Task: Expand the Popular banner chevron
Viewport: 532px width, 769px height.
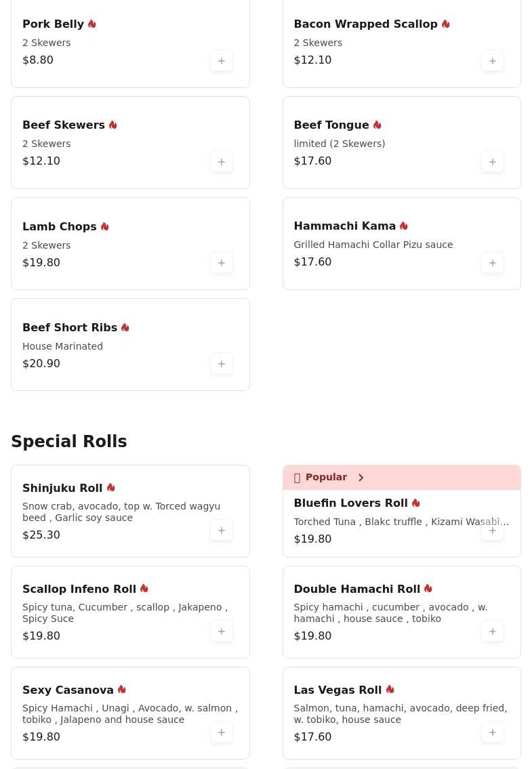Action: tap(361, 478)
